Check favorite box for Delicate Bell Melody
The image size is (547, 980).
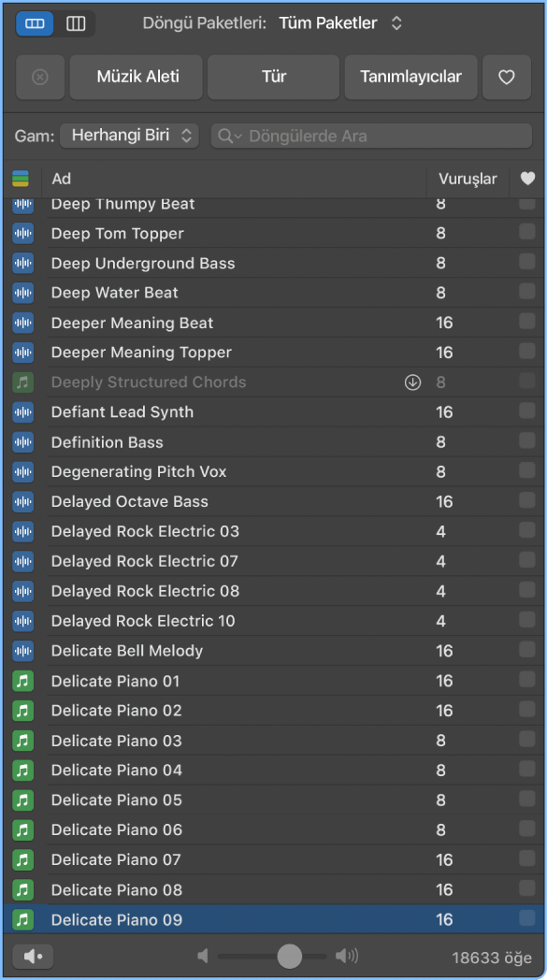click(x=527, y=649)
